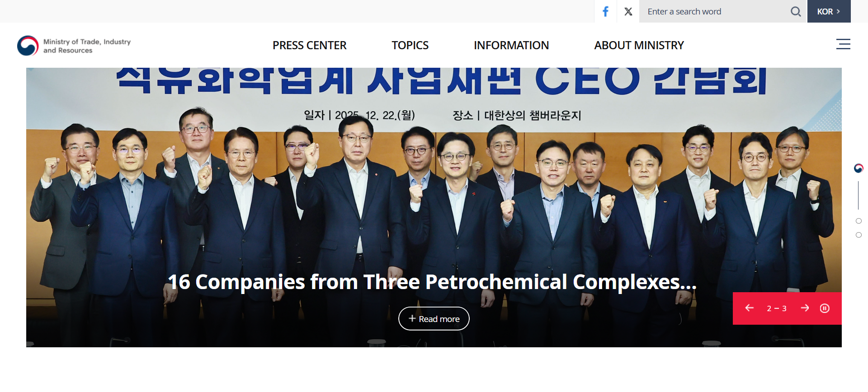Focus the Enter a search word field
This screenshot has width=868, height=392.
pyautogui.click(x=714, y=11)
